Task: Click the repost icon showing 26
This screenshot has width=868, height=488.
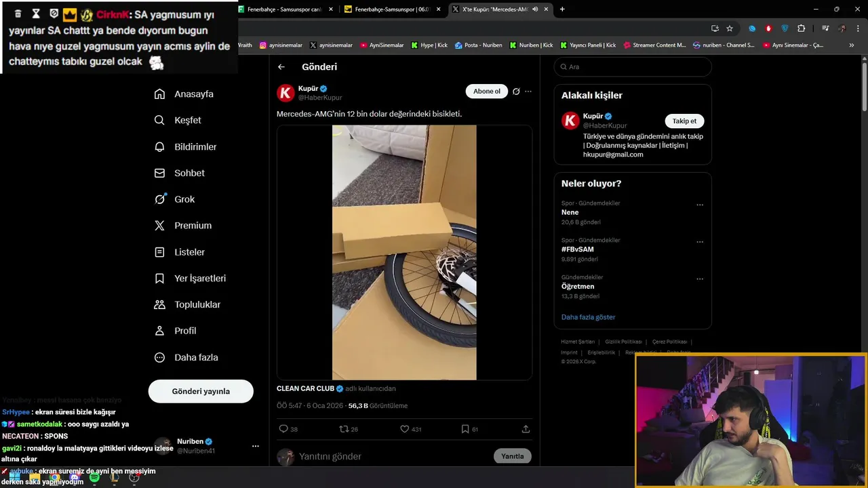Action: [x=344, y=429]
